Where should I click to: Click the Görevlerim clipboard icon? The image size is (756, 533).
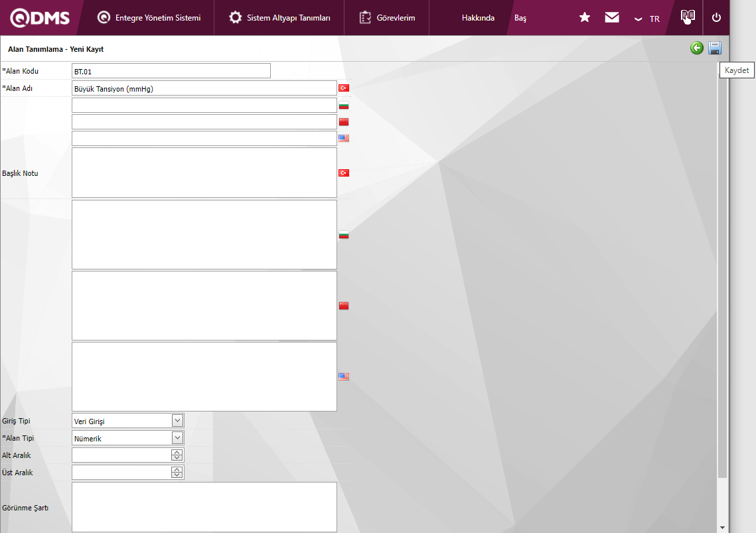365,17
